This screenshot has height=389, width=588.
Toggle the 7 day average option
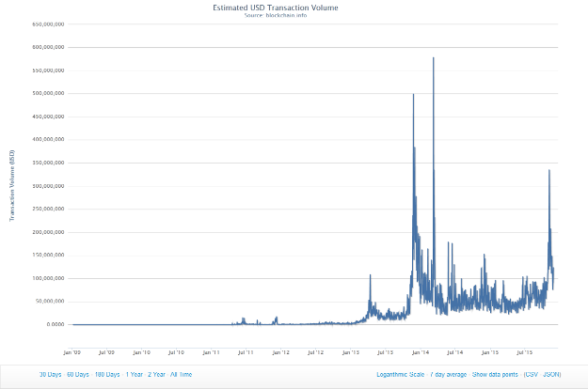(x=451, y=374)
